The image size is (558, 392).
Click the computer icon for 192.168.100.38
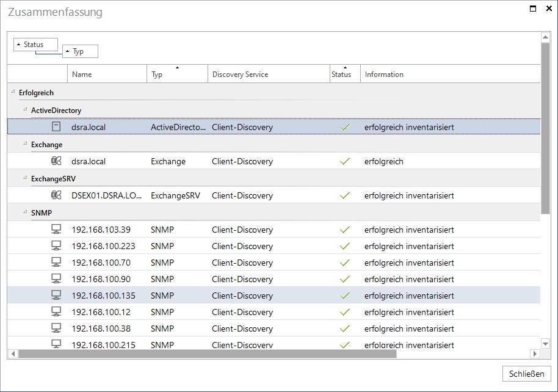pyautogui.click(x=56, y=328)
